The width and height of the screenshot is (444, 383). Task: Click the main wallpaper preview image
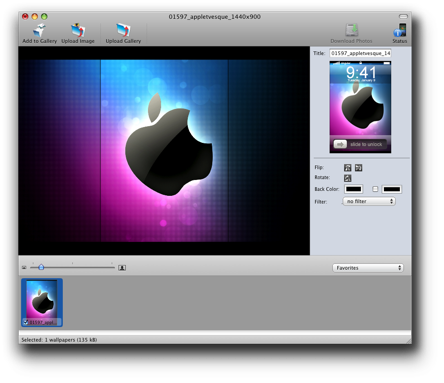pos(164,151)
